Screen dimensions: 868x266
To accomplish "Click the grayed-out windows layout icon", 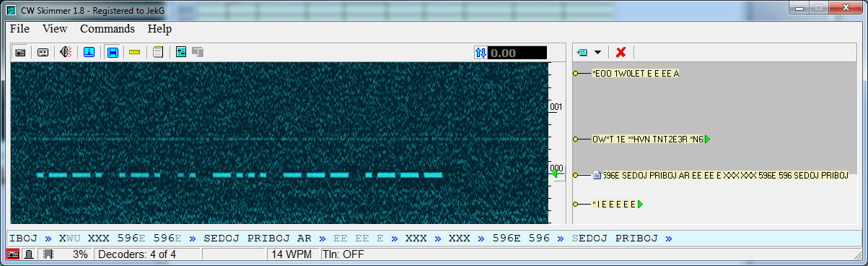I will [x=198, y=52].
